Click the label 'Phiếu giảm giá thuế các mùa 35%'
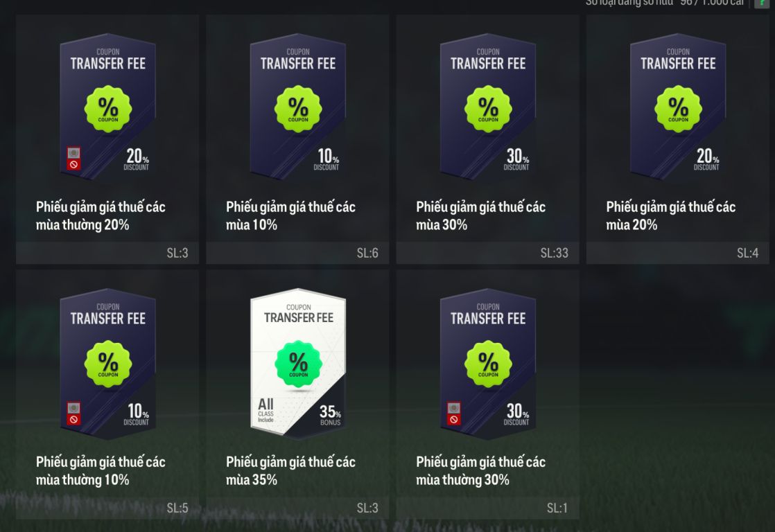The height and width of the screenshot is (532, 775). (290, 471)
